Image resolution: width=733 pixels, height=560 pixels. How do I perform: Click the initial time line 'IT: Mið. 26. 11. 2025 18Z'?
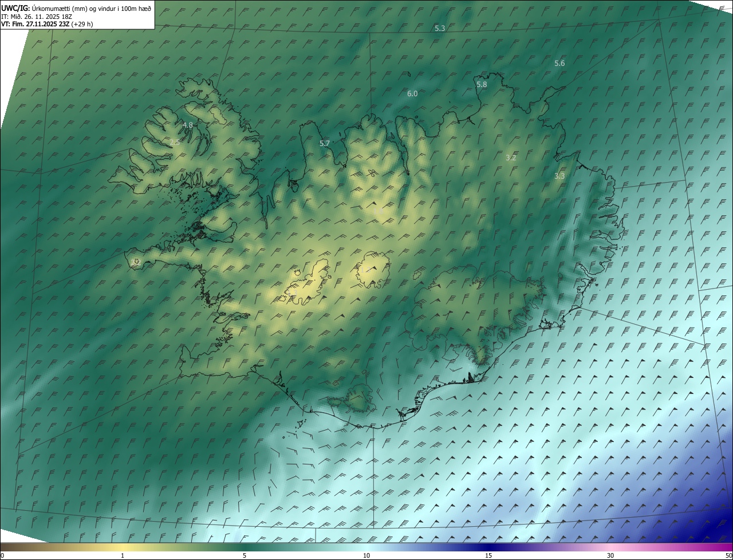37,16
